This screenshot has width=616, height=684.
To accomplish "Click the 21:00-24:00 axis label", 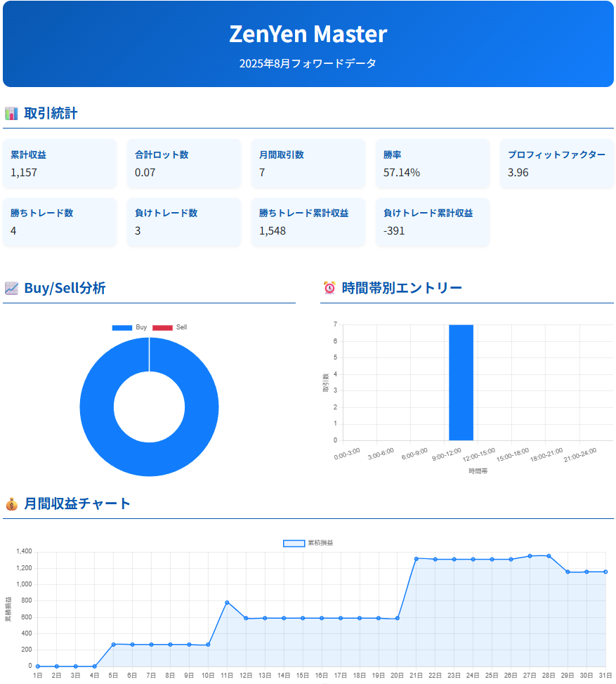I will (x=580, y=455).
